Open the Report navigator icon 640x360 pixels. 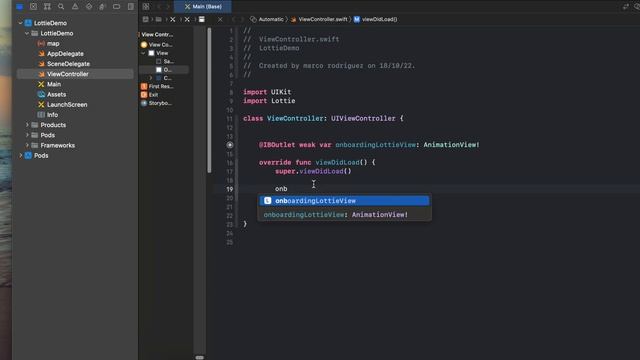click(x=130, y=7)
